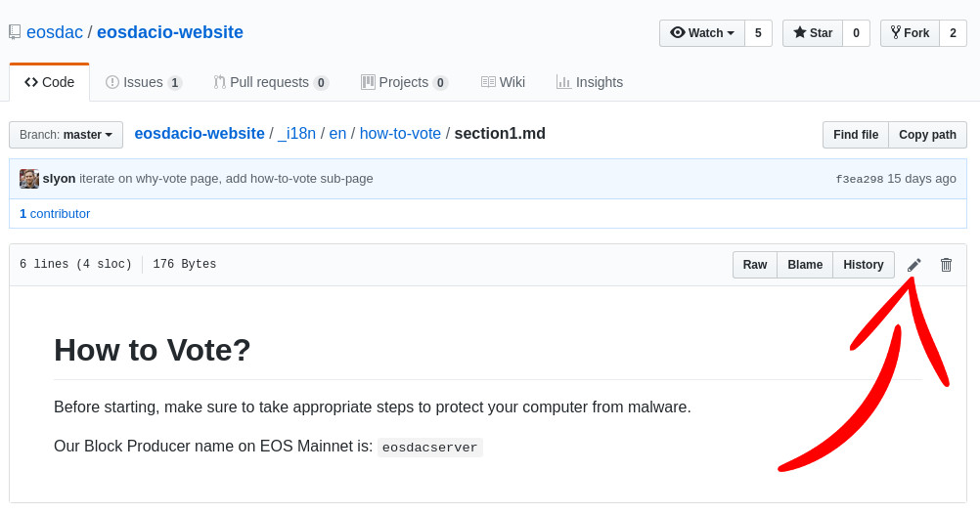
Task: Open the eosdac owner link
Action: tap(55, 32)
